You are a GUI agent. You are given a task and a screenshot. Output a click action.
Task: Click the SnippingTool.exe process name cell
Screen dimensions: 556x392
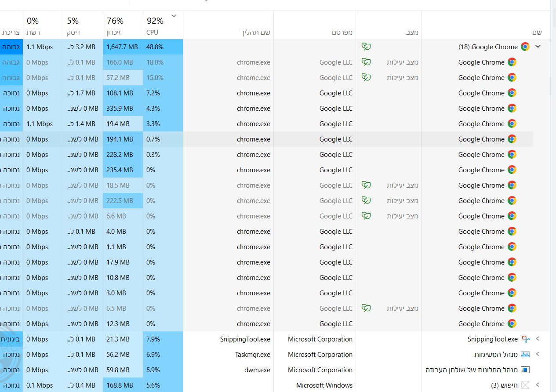point(228,339)
